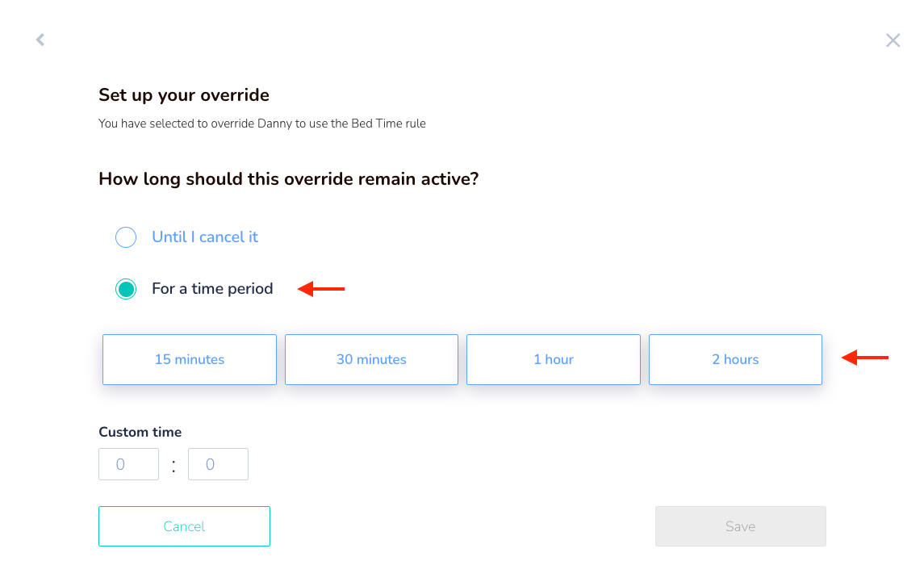The width and height of the screenshot is (924, 582).
Task: Cancel the override setup
Action: click(185, 526)
